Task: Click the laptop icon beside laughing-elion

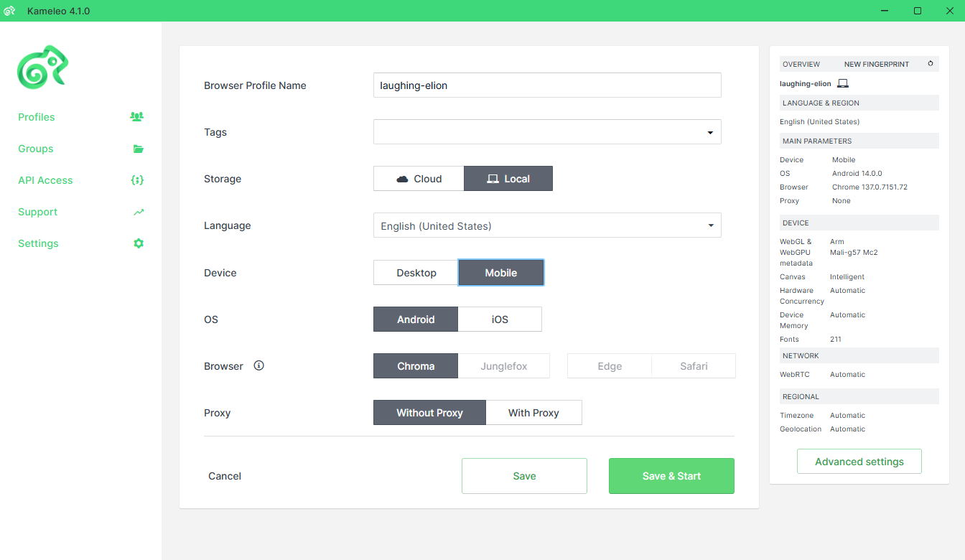Action: click(843, 84)
